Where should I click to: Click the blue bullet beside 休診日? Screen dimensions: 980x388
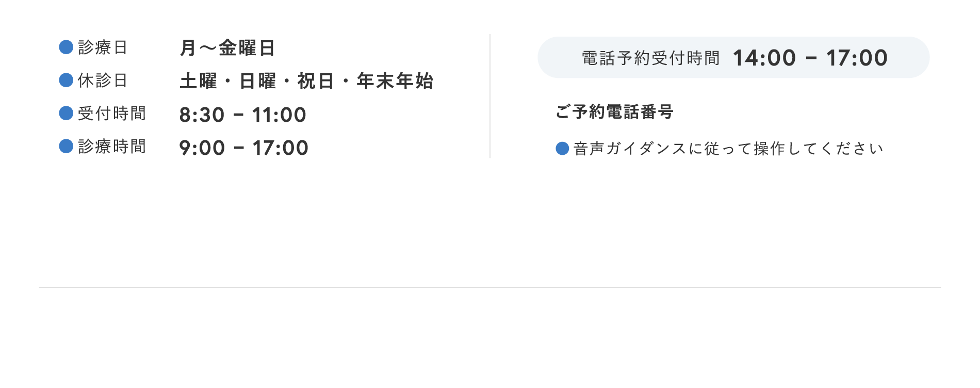click(x=66, y=80)
